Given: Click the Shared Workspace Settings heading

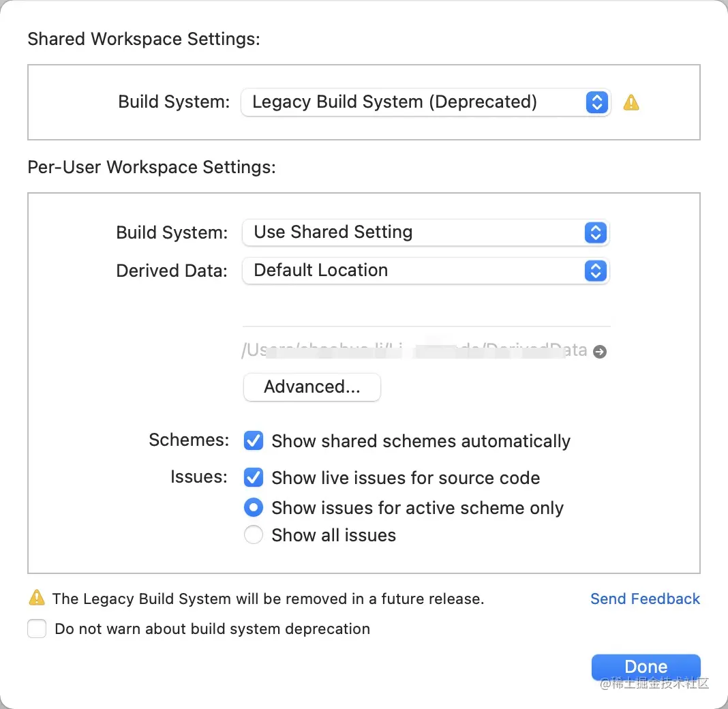Looking at the screenshot, I should point(144,39).
